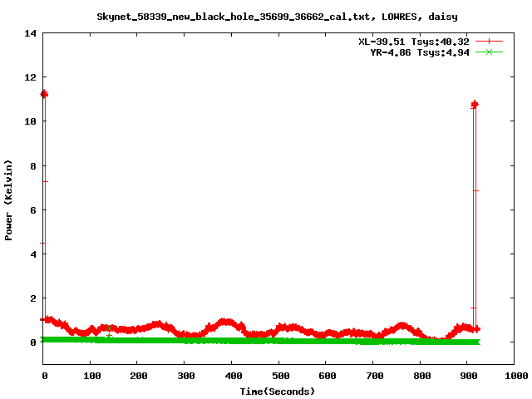Click the green X marker near 140 seconds
This screenshot has height=399, width=532.
(x=109, y=328)
